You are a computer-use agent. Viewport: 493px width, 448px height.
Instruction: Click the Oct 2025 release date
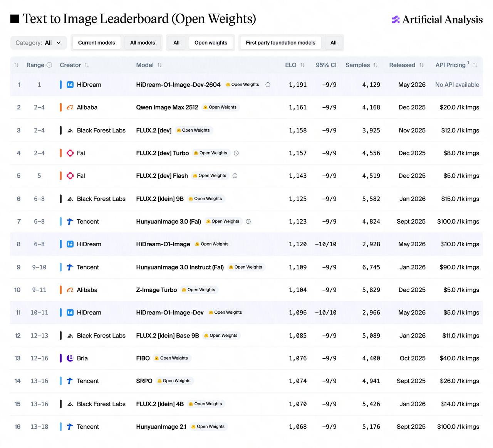tap(413, 358)
